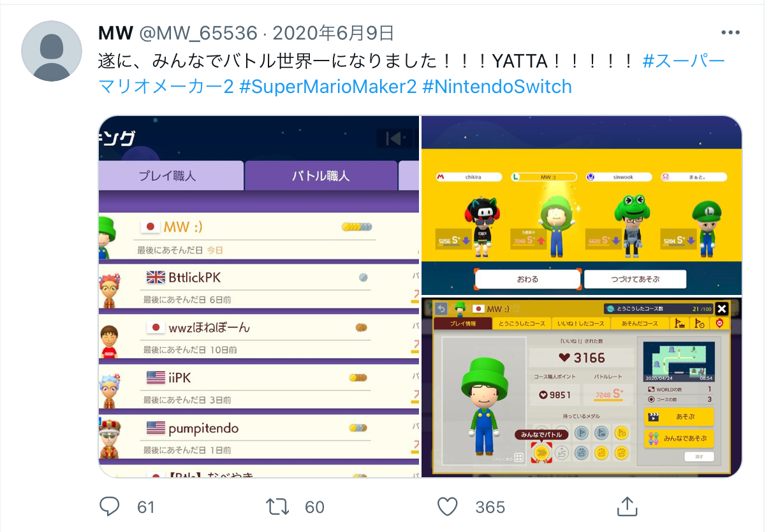Select the バトル職人 tab in the image

[x=321, y=176]
